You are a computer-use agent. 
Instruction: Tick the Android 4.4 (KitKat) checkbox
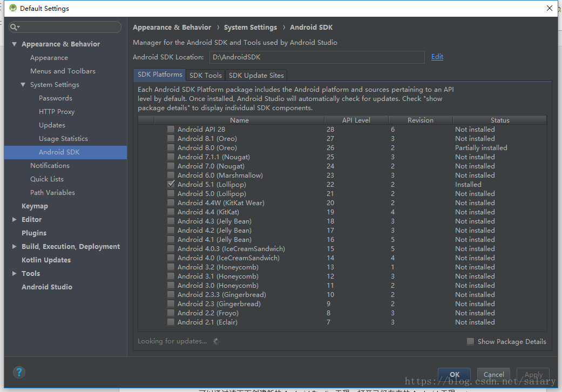171,212
